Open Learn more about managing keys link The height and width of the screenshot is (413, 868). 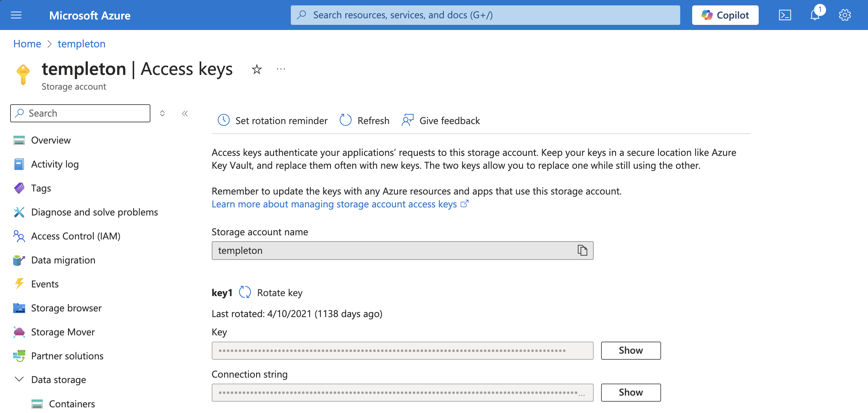point(334,204)
